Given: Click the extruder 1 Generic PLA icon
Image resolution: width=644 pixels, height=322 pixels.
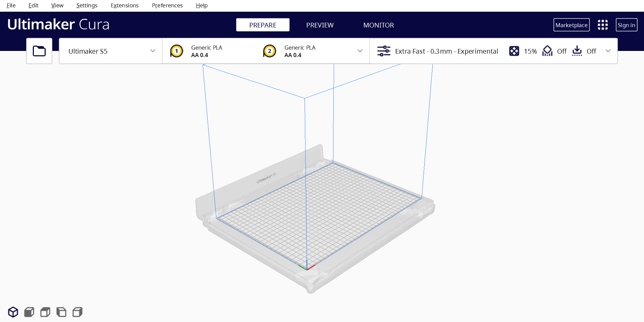Looking at the screenshot, I should click(x=176, y=51).
